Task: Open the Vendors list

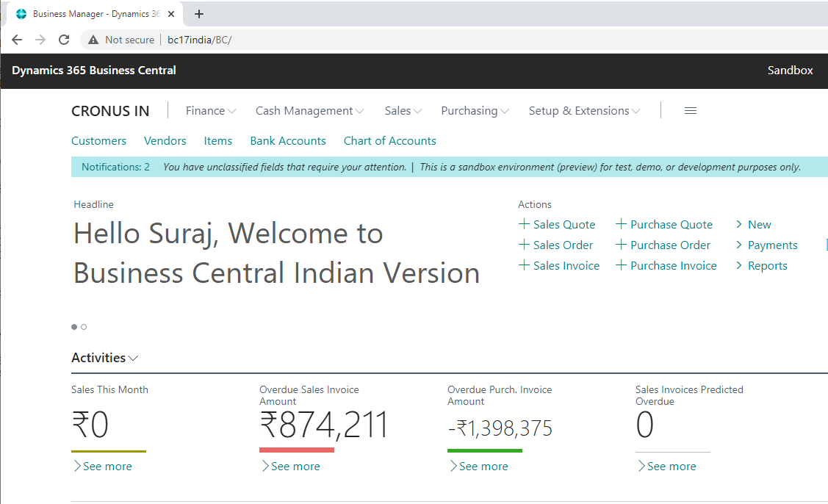Action: tap(165, 140)
